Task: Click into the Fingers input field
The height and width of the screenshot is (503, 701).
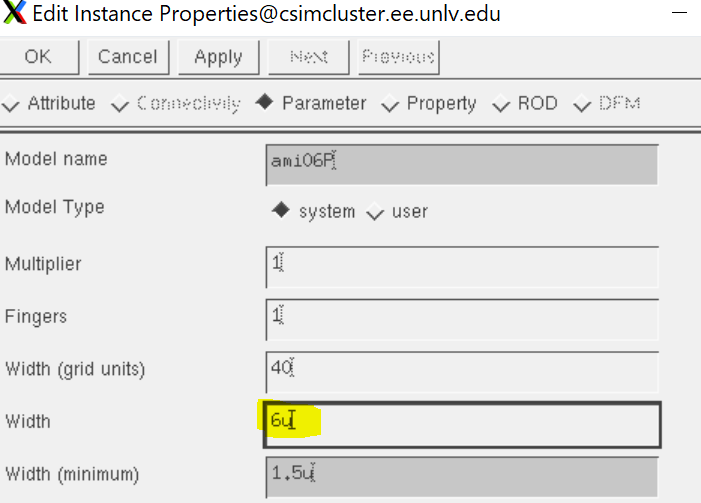Action: click(462, 318)
